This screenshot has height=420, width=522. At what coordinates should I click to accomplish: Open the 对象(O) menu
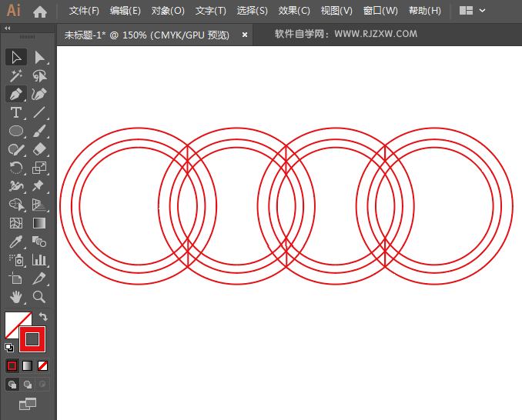tap(168, 11)
